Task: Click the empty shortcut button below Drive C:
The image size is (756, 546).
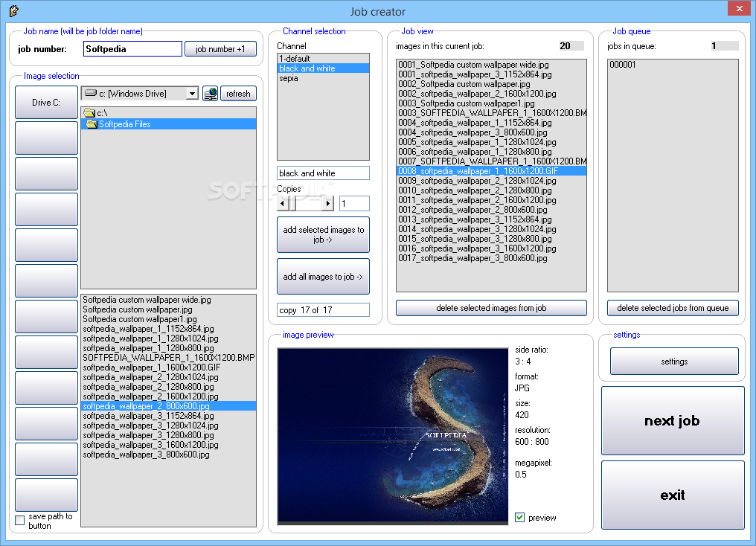Action: (x=46, y=138)
